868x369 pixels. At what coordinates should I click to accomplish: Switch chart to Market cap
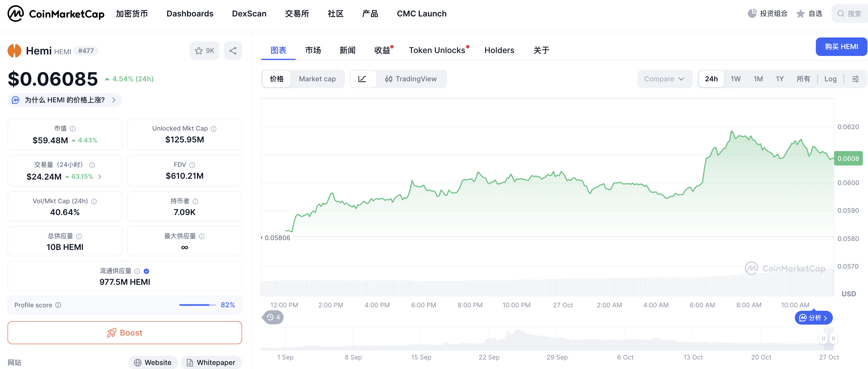pyautogui.click(x=317, y=79)
